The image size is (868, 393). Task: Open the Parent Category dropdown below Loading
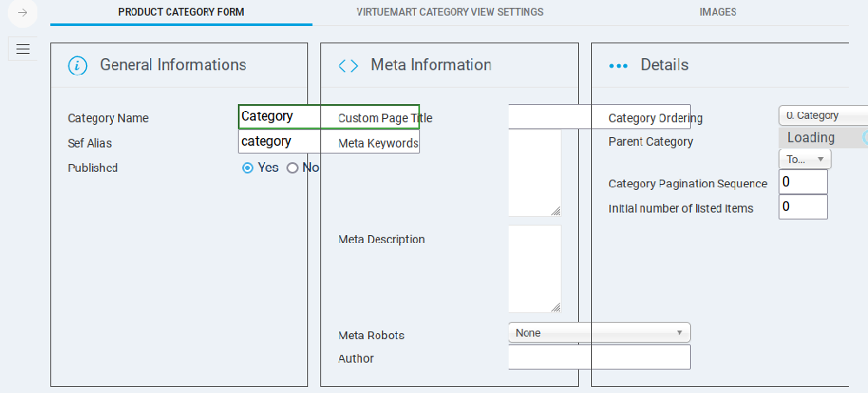pos(805,159)
